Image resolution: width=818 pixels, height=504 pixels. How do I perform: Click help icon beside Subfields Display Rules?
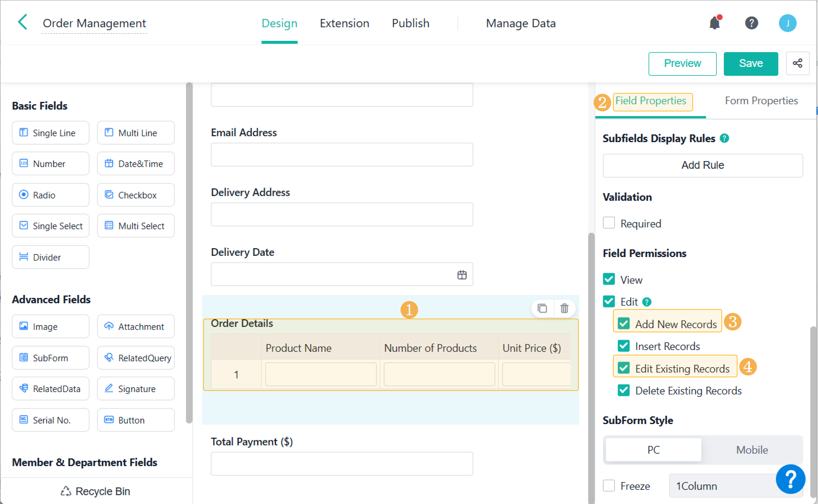coord(724,138)
